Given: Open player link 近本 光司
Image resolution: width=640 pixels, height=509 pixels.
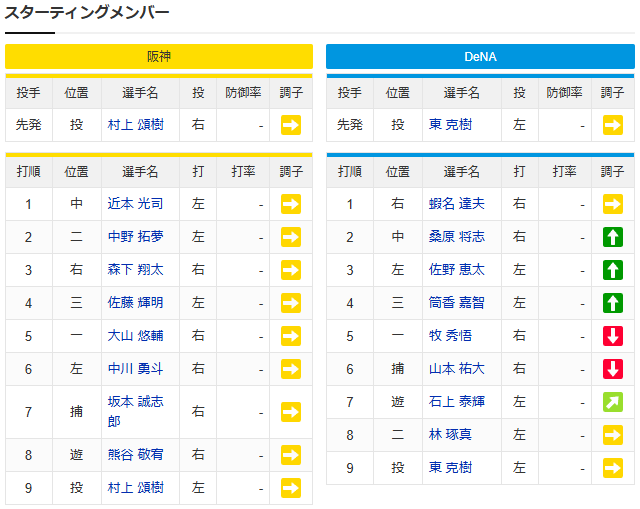Looking at the screenshot, I should click(136, 203).
